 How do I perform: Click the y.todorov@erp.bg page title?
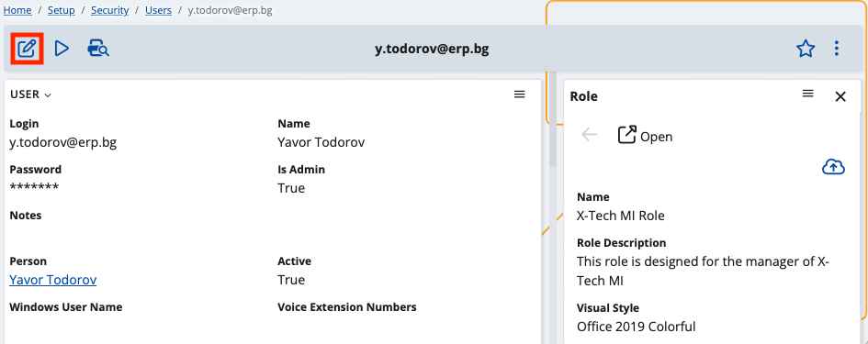point(432,50)
